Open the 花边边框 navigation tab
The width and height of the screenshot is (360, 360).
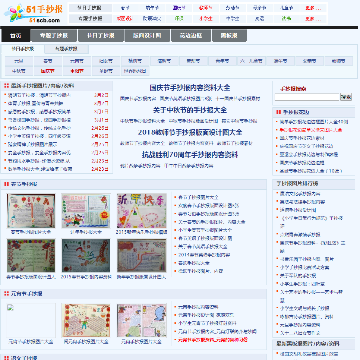coord(191,36)
